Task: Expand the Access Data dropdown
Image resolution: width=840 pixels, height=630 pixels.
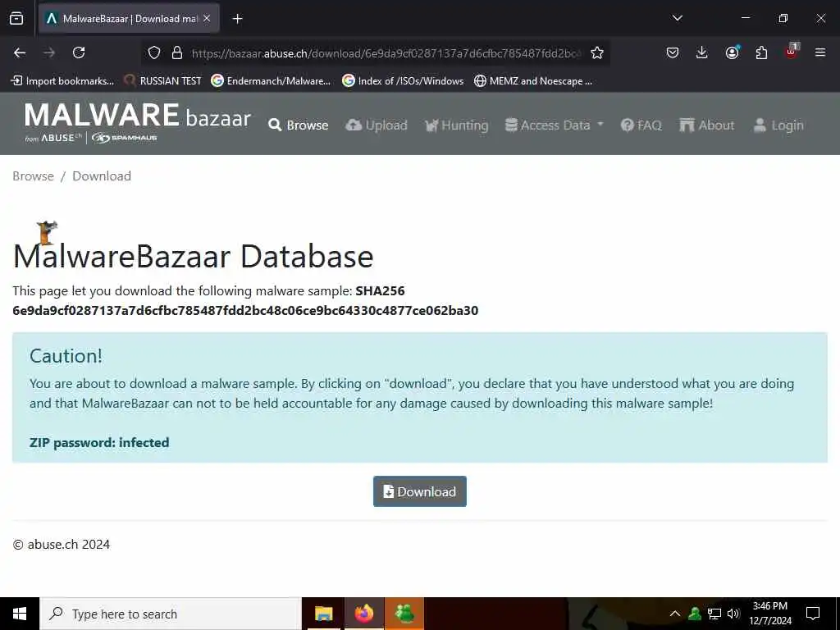Action: [x=555, y=126]
